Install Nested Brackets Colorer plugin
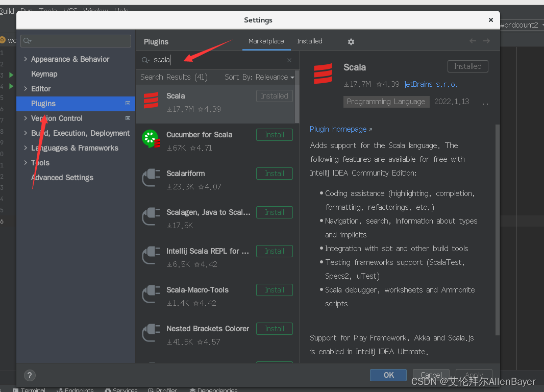 point(275,329)
